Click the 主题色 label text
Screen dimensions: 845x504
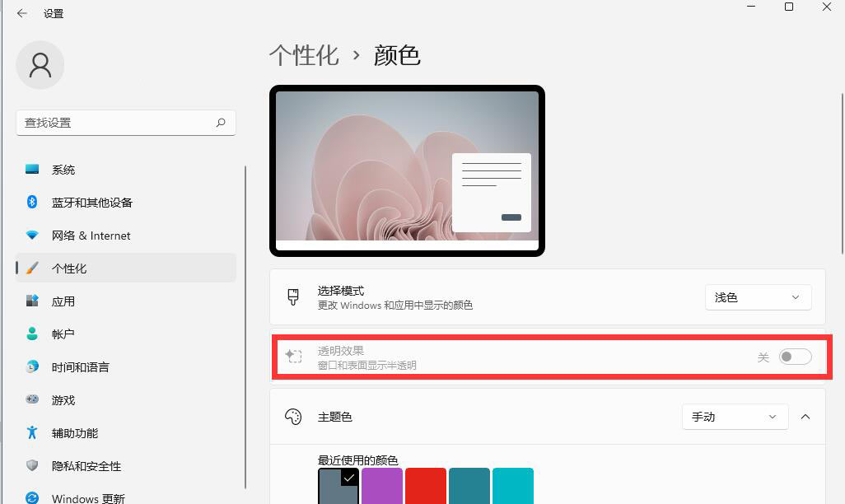coord(334,417)
